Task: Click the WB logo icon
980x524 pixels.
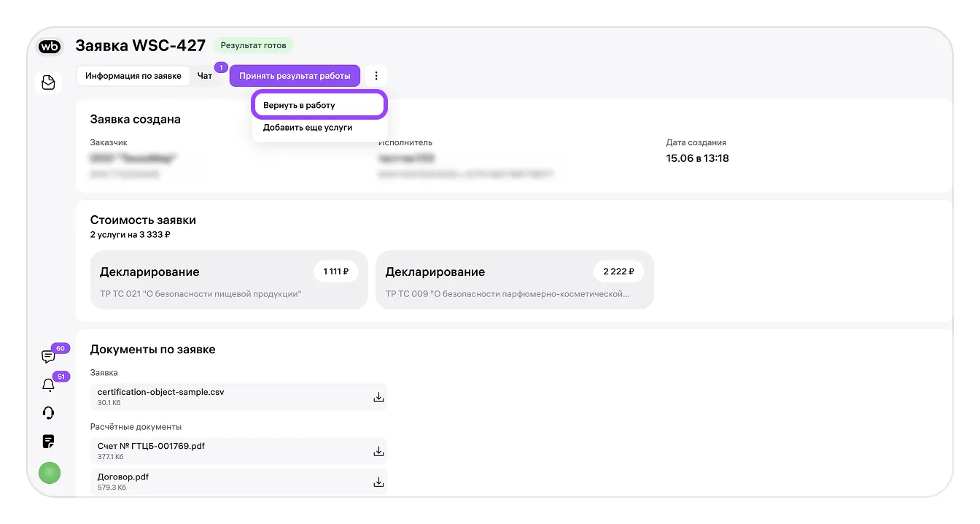Action: (x=50, y=47)
